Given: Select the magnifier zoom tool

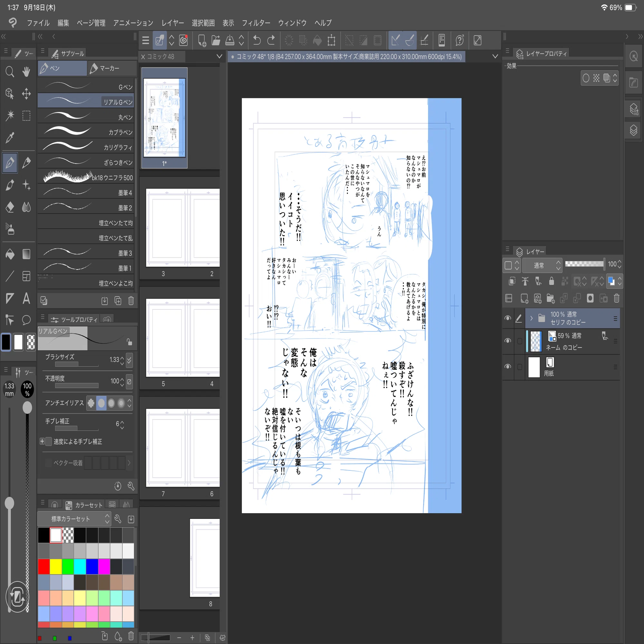Looking at the screenshot, I should point(10,72).
